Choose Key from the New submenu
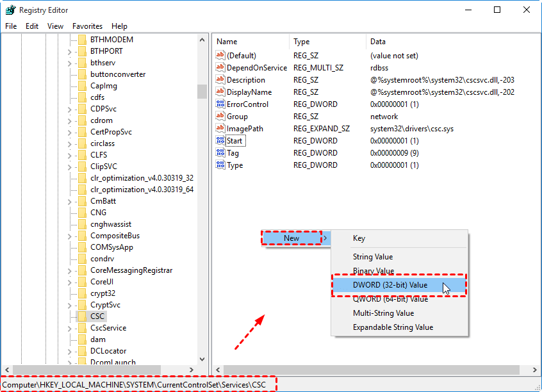542x392 pixels. pyautogui.click(x=399, y=238)
